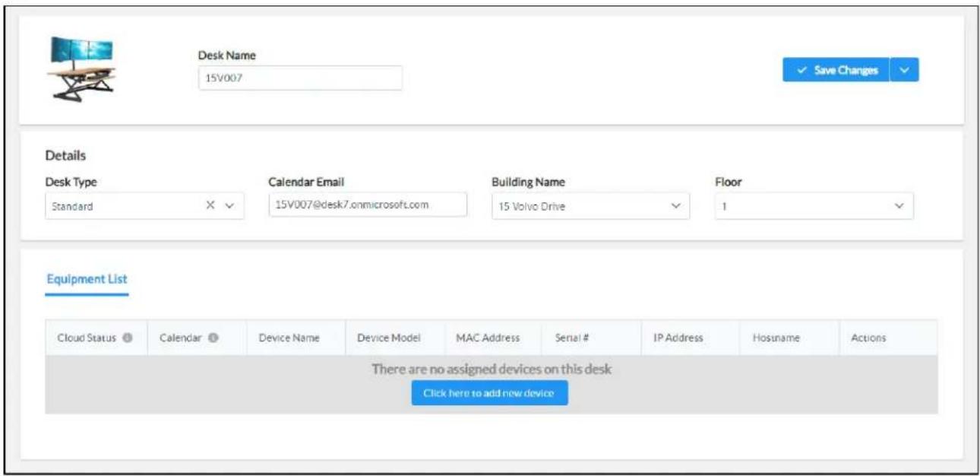Click the MAC Address column header
Screen dimensions: 980x476
tap(488, 338)
